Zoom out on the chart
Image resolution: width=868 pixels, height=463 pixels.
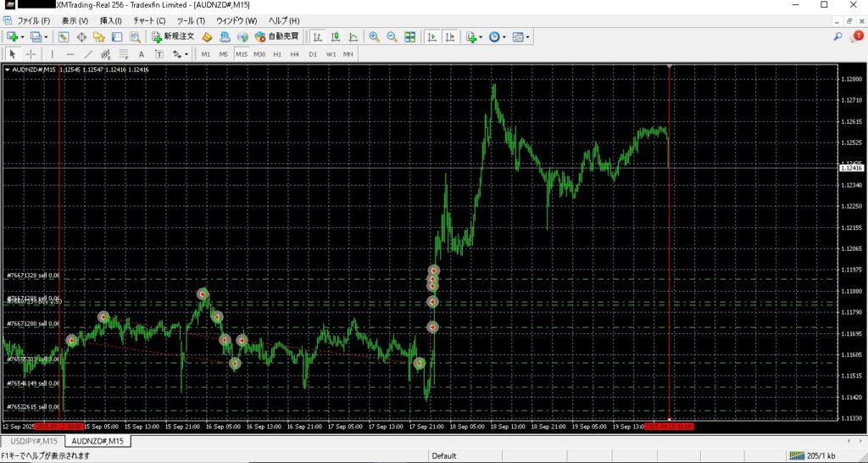(392, 36)
